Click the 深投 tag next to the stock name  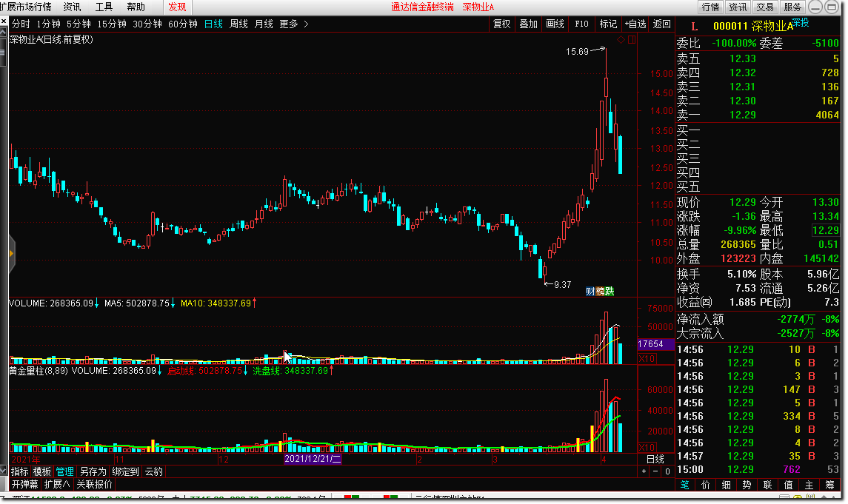(x=801, y=23)
